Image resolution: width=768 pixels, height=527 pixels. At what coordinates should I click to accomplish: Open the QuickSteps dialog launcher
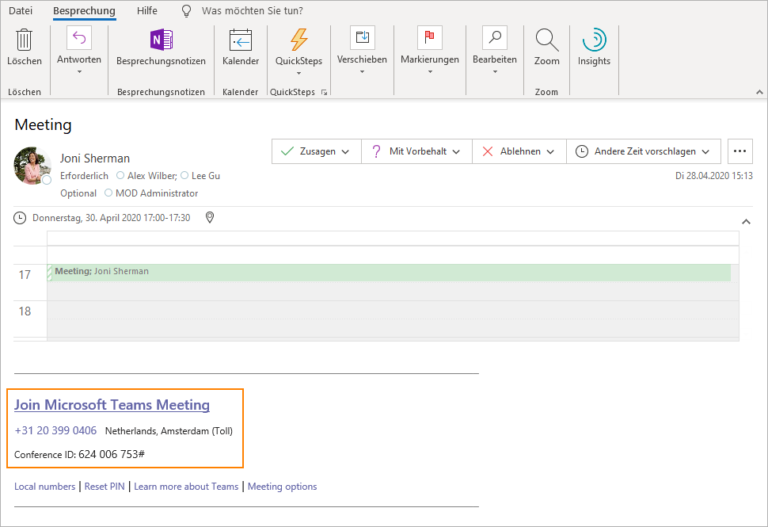(324, 92)
